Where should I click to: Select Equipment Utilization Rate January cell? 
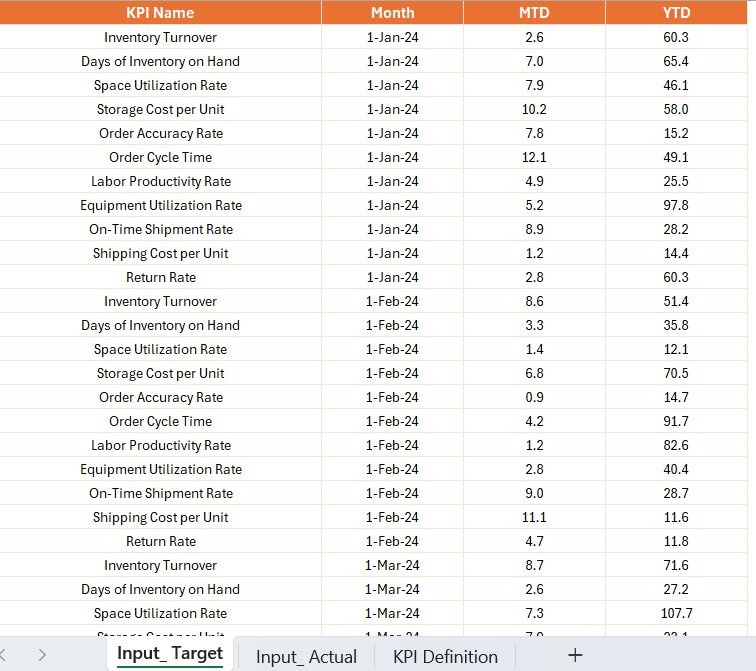point(160,205)
